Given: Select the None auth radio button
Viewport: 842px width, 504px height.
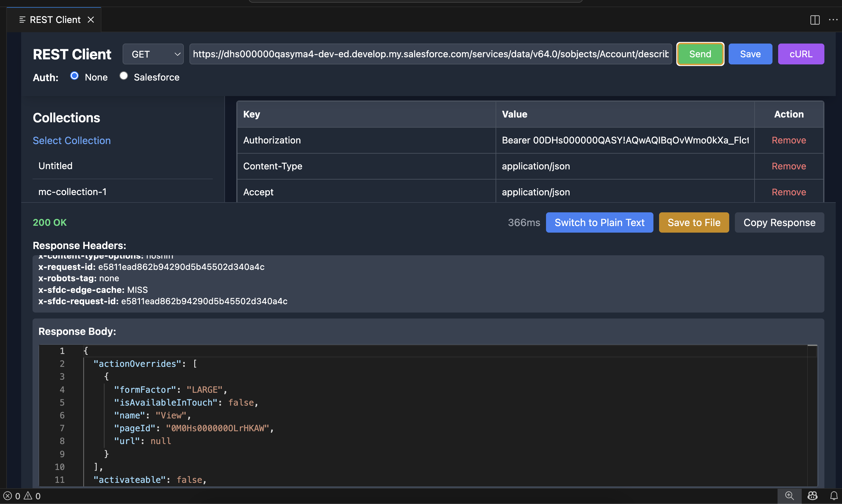Looking at the screenshot, I should click(x=74, y=76).
